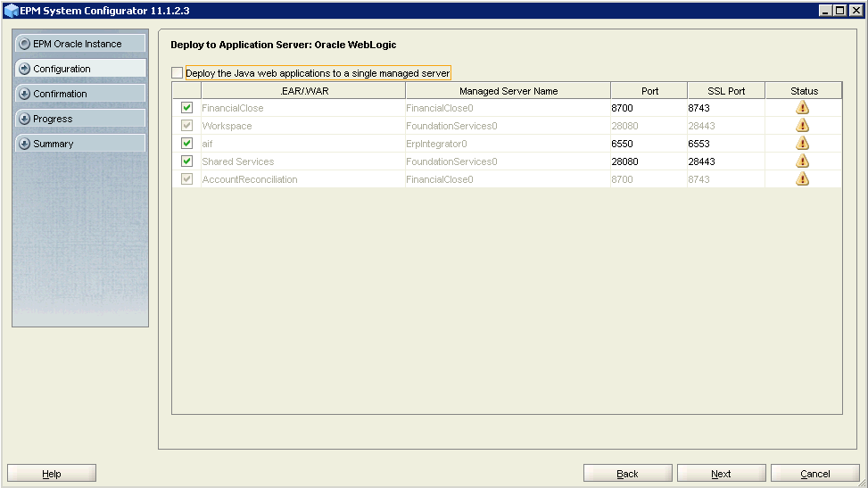
Task: Enable deploy to single managed server checkbox
Action: (x=177, y=73)
